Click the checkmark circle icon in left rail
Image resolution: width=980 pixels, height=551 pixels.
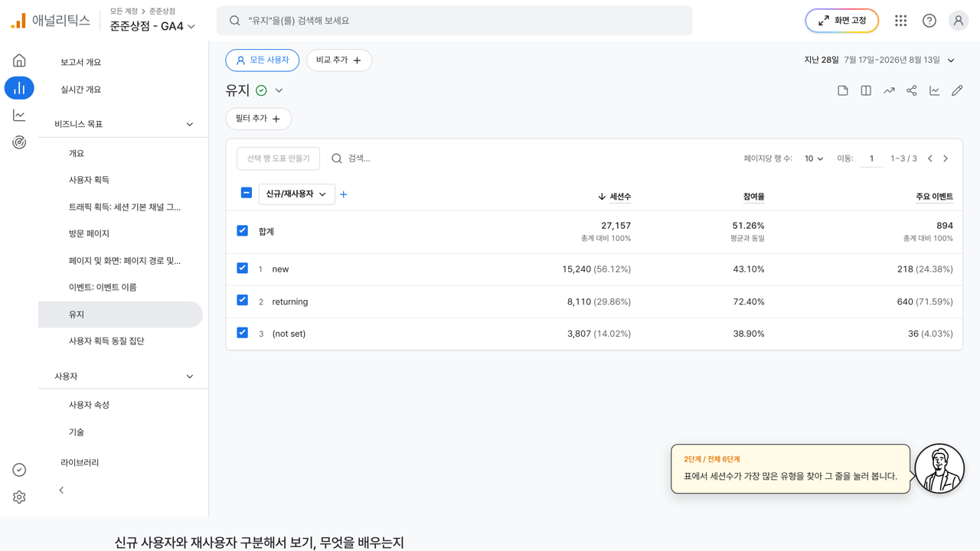[x=19, y=470]
